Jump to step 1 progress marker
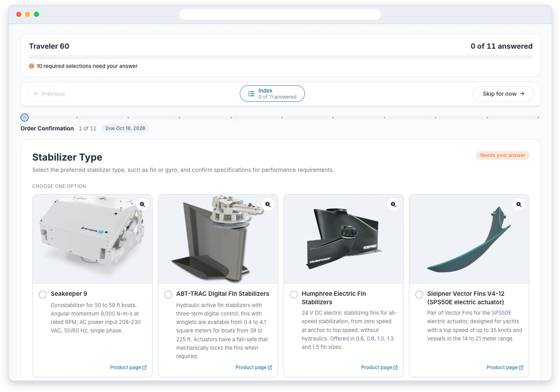 point(25,118)
